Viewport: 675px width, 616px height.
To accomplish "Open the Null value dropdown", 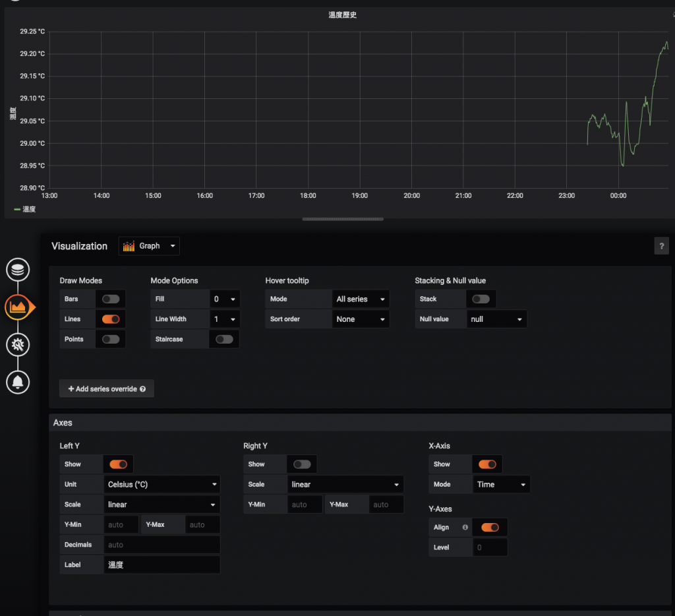I will coord(497,319).
